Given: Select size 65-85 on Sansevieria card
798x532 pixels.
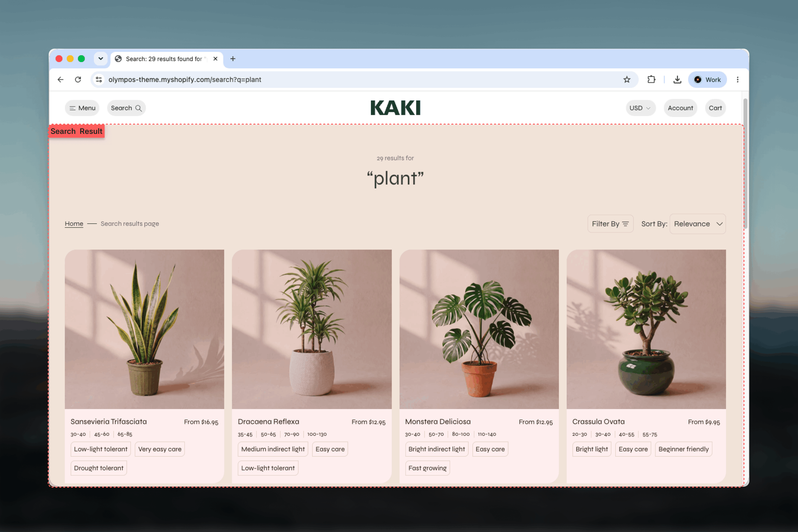Looking at the screenshot, I should [x=125, y=434].
